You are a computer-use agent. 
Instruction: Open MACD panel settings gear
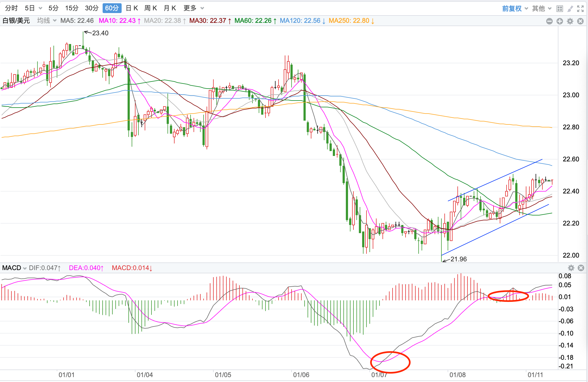(571, 268)
